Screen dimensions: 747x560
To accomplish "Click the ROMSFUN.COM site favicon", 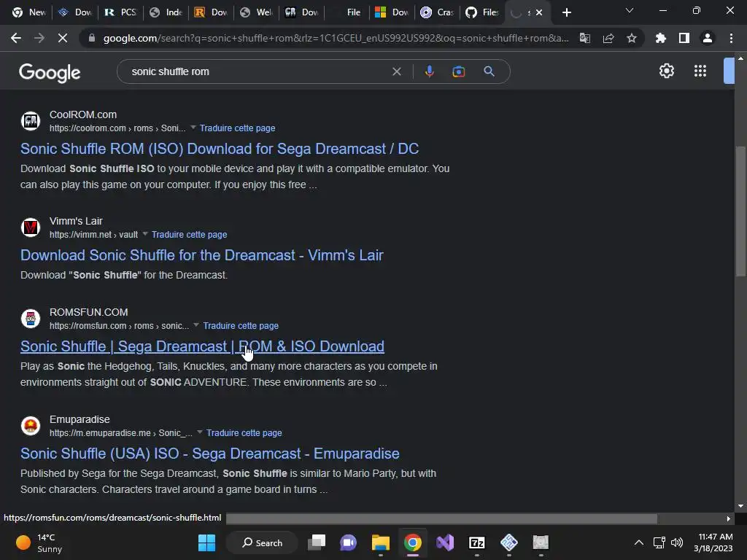I will 31,319.
